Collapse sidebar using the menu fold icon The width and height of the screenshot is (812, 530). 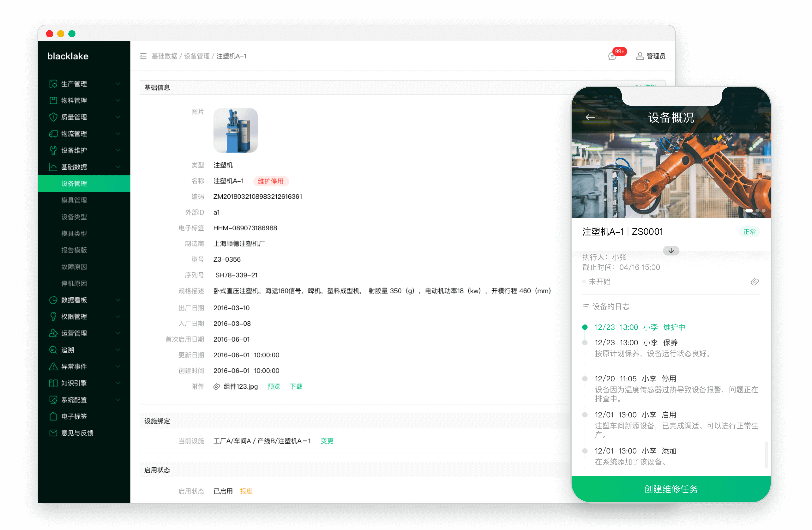pyautogui.click(x=143, y=56)
